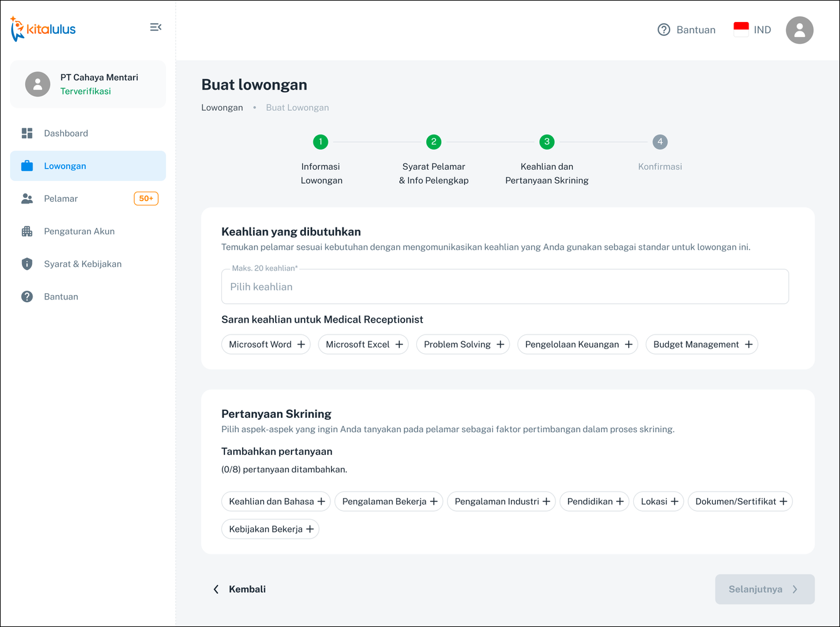Click the Pelamar people icon
The height and width of the screenshot is (627, 840).
(27, 199)
